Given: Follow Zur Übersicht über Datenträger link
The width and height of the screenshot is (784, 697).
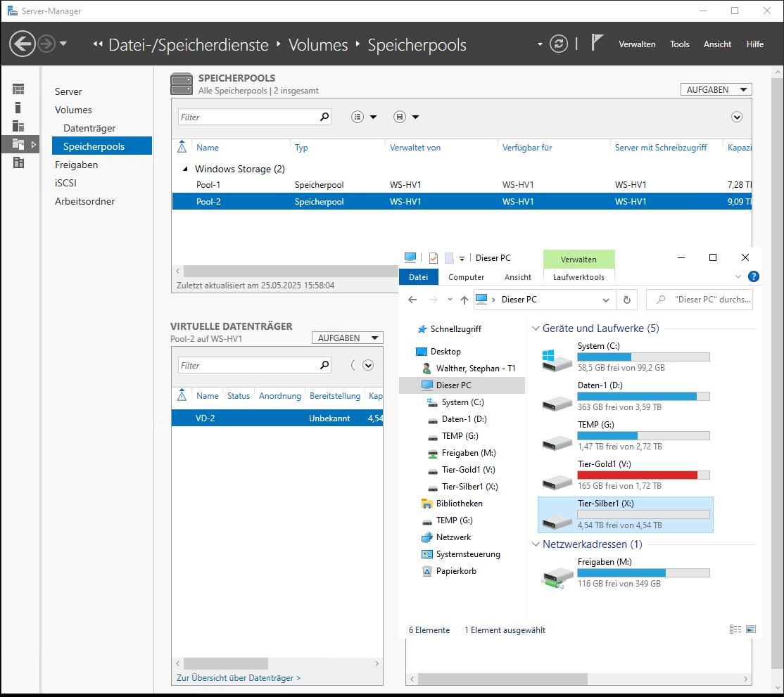Looking at the screenshot, I should coord(239,678).
